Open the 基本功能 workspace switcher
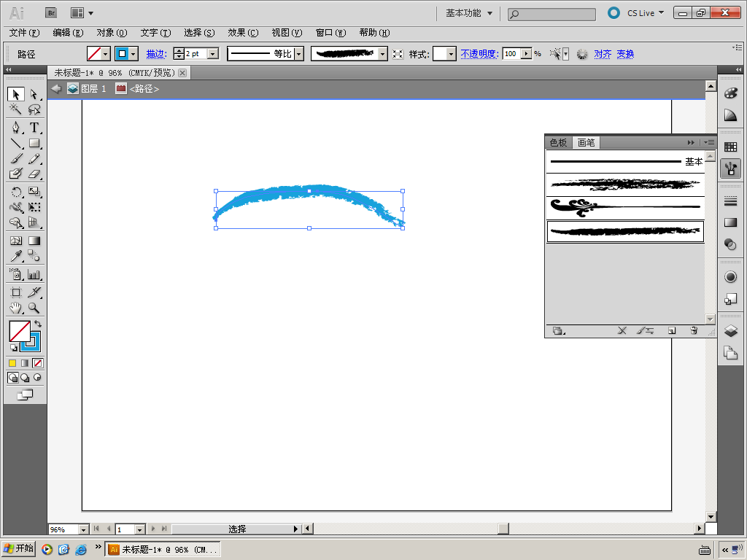The height and width of the screenshot is (560, 747). pyautogui.click(x=469, y=13)
